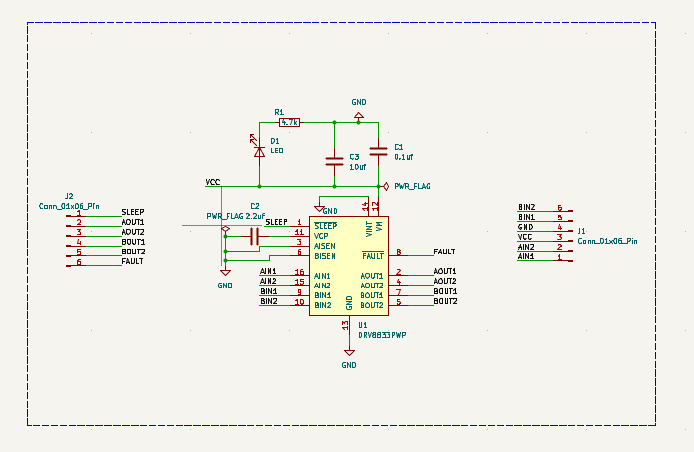This screenshot has height=452, width=694.
Task: Select the D1 reference label
Action: pos(275,141)
